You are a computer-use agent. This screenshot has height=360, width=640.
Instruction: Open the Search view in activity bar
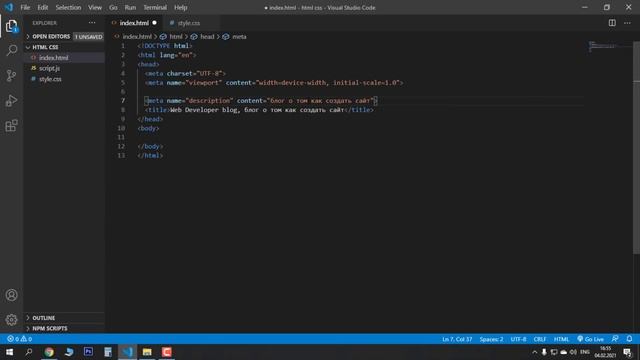coord(11,51)
